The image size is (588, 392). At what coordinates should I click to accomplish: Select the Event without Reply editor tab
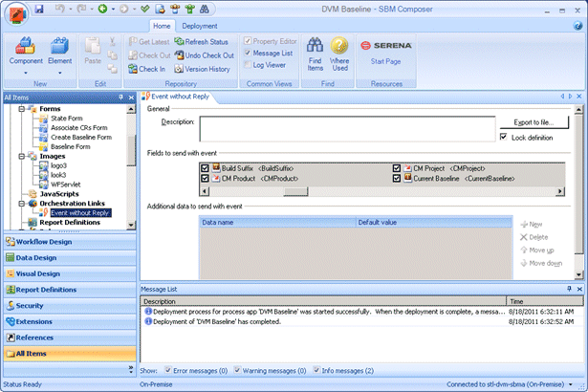tap(183, 98)
